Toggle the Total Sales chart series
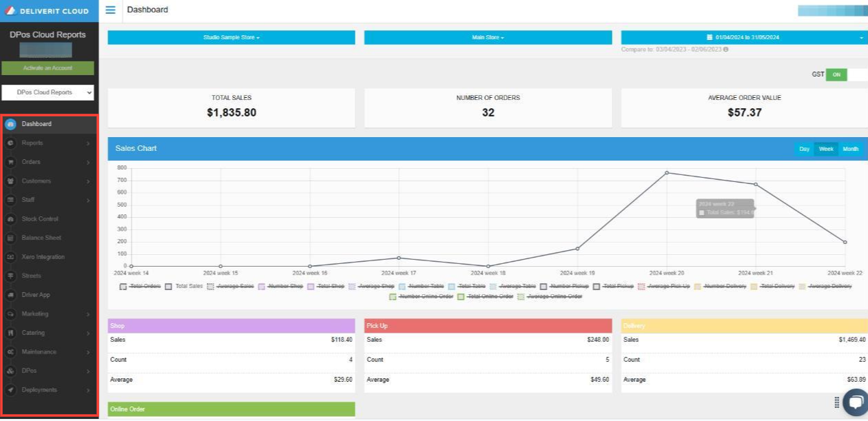The height and width of the screenshot is (421, 868). coord(168,286)
